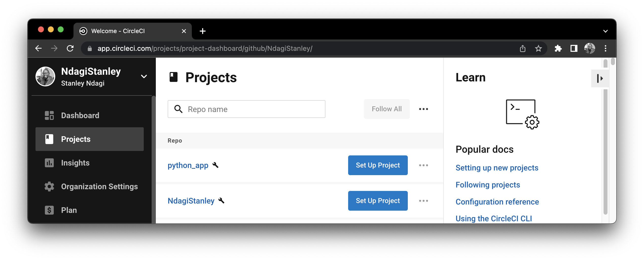Click the Follow All button
This screenshot has height=260, width=644.
[x=387, y=109]
